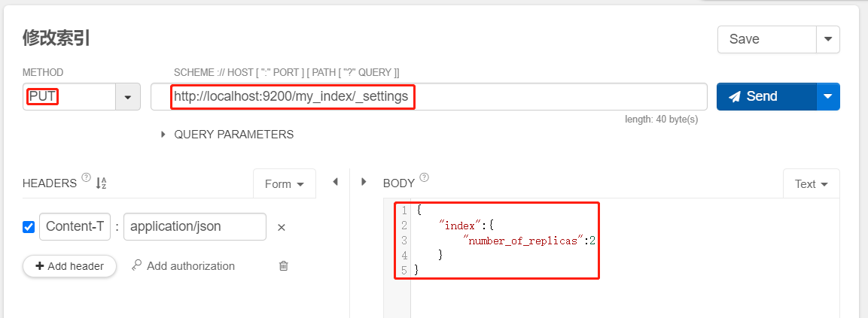Image resolution: width=868 pixels, height=318 pixels.
Task: Save the request
Action: 767,39
